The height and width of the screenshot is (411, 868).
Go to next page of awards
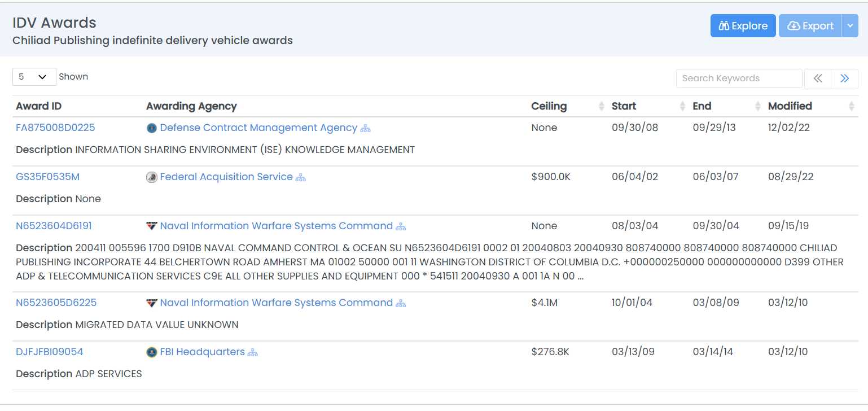click(845, 78)
